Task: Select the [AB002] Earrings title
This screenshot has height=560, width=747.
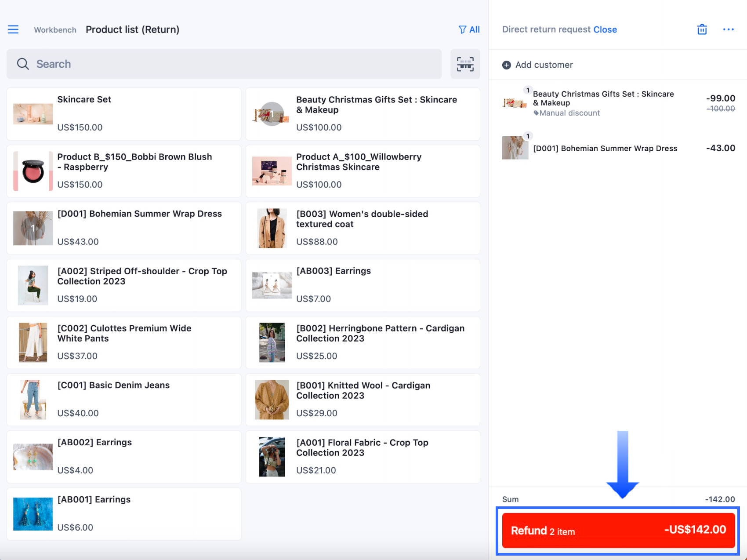Action: 94,442
